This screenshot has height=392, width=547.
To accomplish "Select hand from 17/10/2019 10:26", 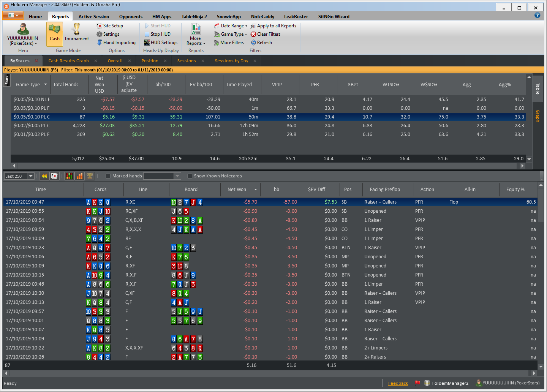I will (270, 357).
